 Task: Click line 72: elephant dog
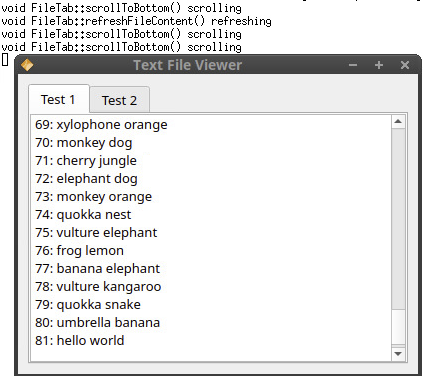86,179
